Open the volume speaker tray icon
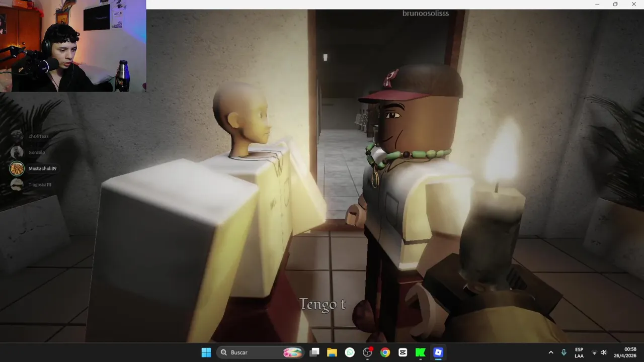Screen dimensions: 644x362 tap(604, 352)
